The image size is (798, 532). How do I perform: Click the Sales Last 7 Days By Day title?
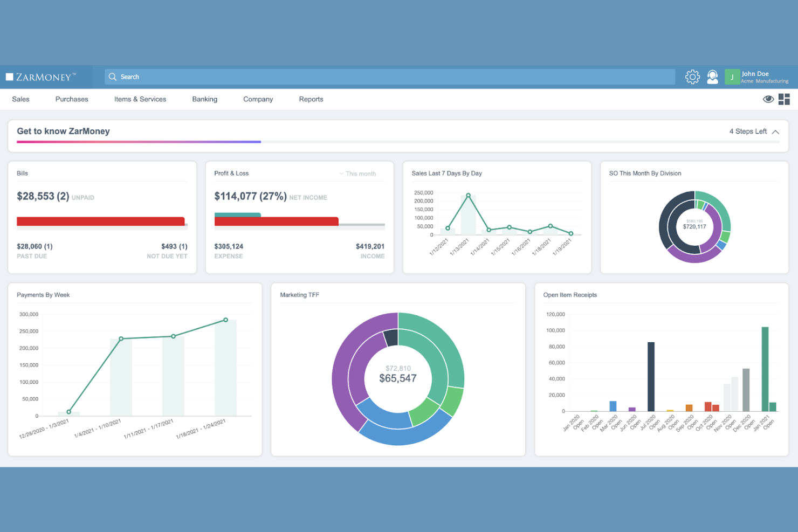coord(446,173)
